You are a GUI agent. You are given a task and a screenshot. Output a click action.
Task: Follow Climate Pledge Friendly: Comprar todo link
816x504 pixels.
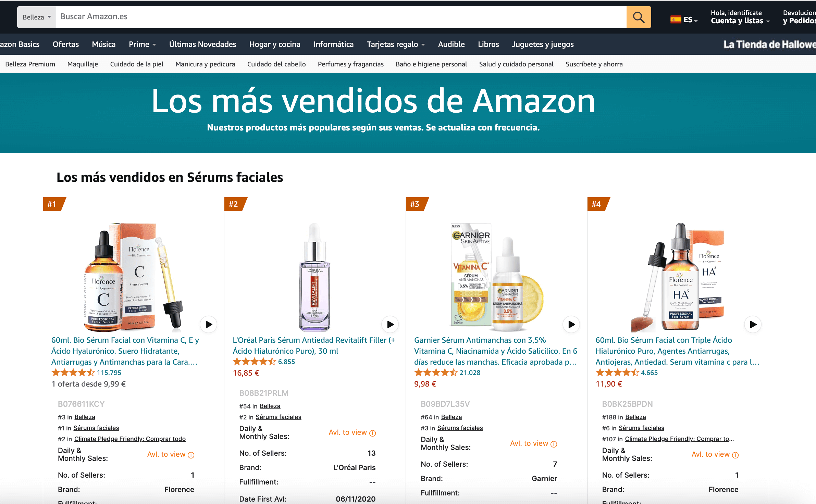[130, 439]
